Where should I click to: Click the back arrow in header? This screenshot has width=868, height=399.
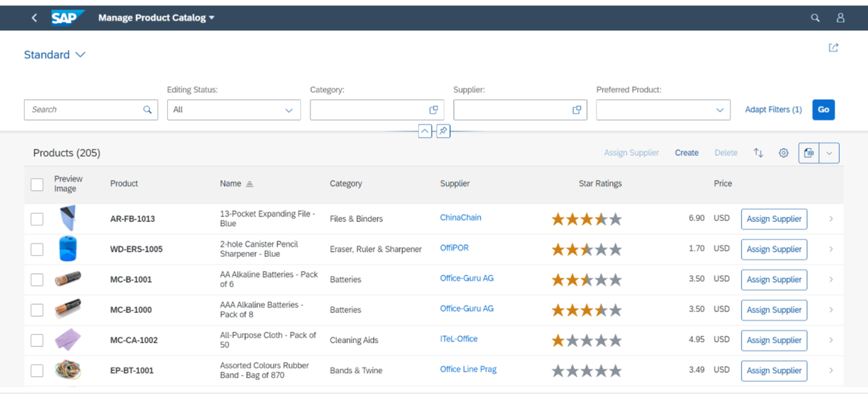34,18
